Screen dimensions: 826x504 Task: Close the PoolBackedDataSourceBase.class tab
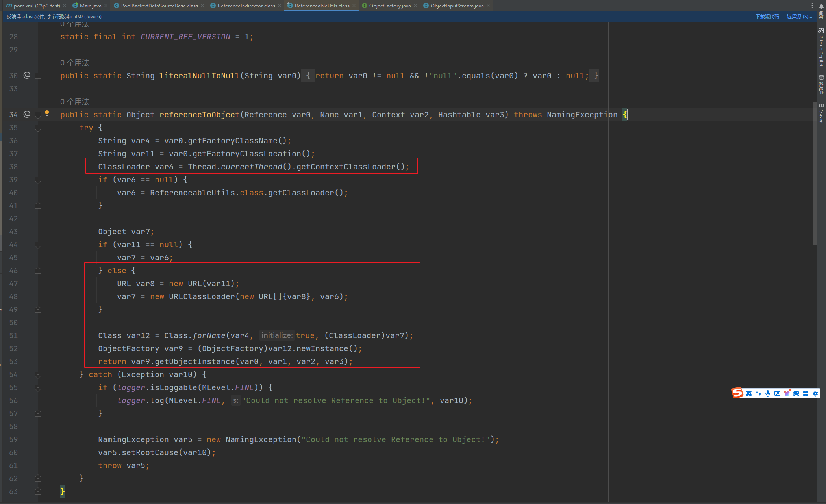pyautogui.click(x=202, y=6)
